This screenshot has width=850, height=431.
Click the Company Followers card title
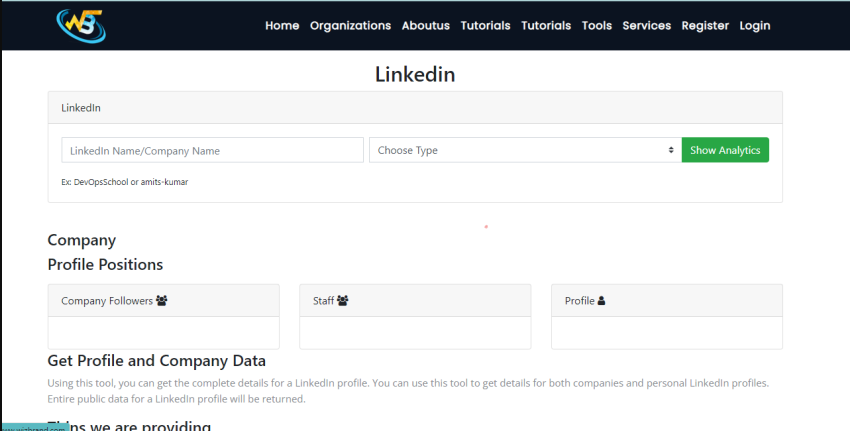(x=107, y=301)
